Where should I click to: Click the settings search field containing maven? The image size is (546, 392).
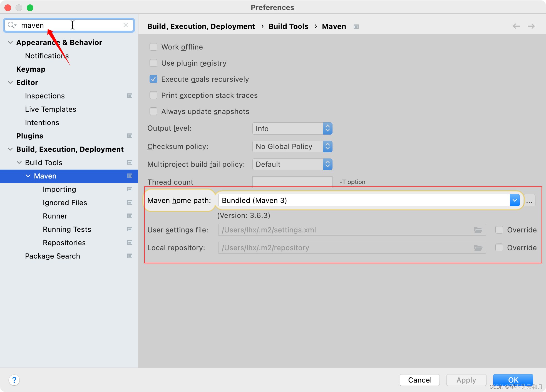tap(69, 25)
